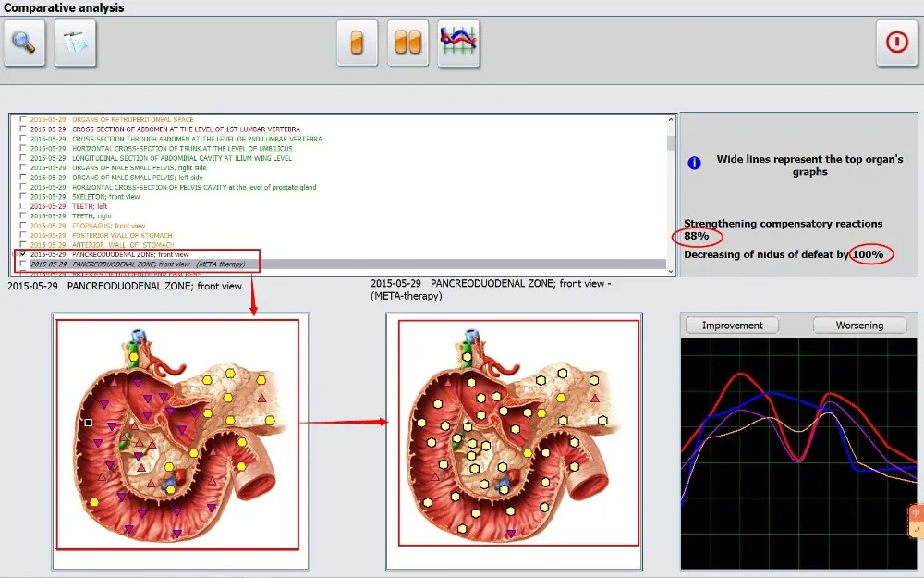924x578 pixels.
Task: Click the red power exit icon
Action: pos(896,43)
